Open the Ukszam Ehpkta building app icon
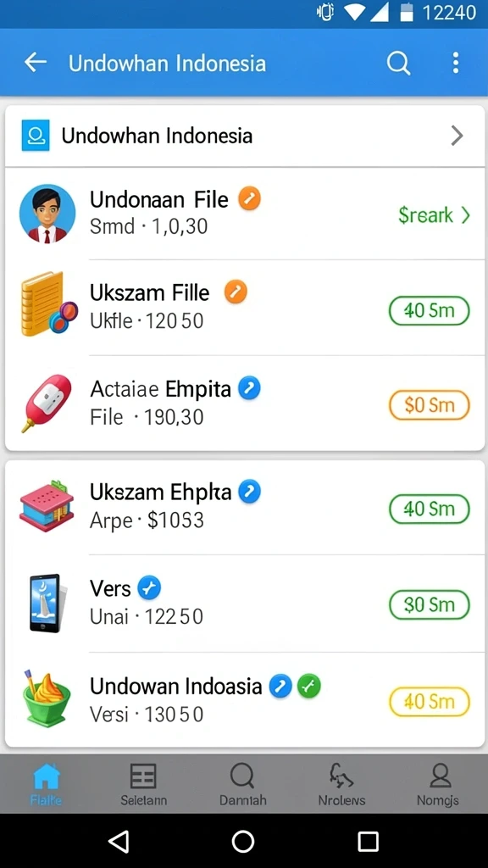Screen dimensions: 488x868 tap(47, 505)
